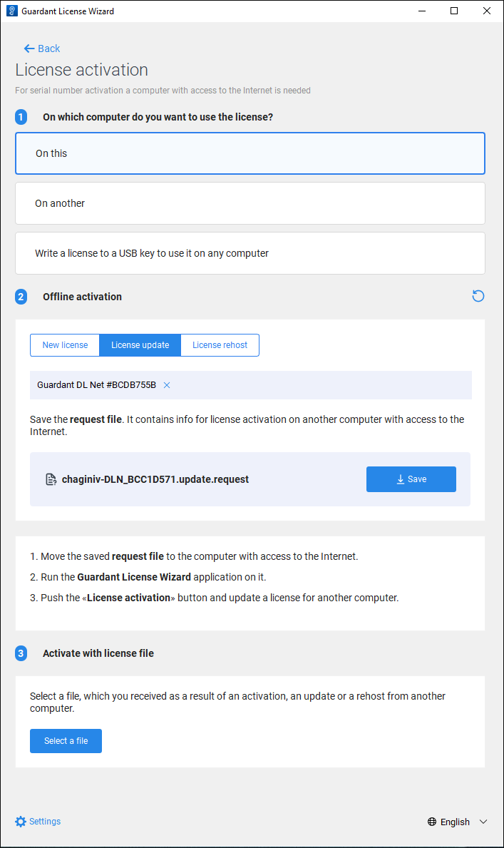Switch to the New license tab

pos(65,345)
